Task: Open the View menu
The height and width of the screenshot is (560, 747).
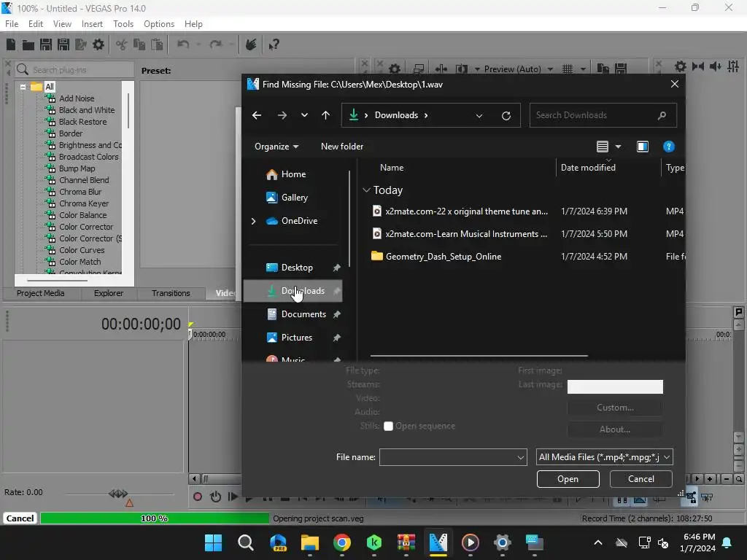Action: [63, 24]
